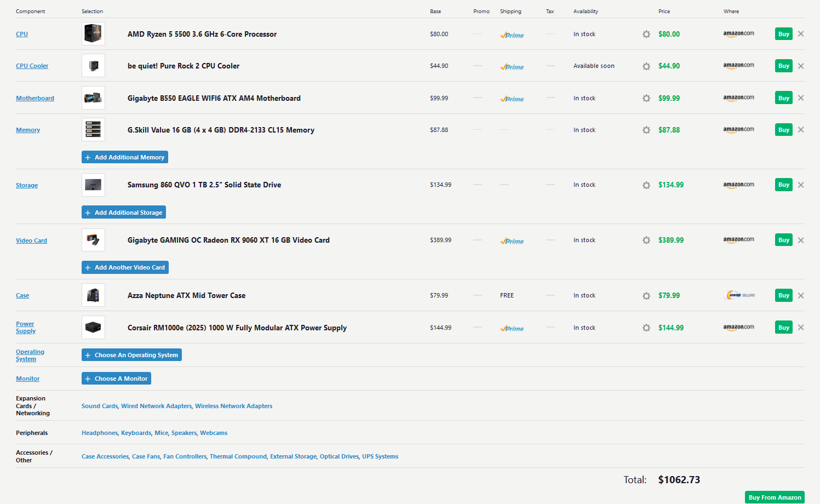Remove Azza Neptune case from build

coord(801,296)
